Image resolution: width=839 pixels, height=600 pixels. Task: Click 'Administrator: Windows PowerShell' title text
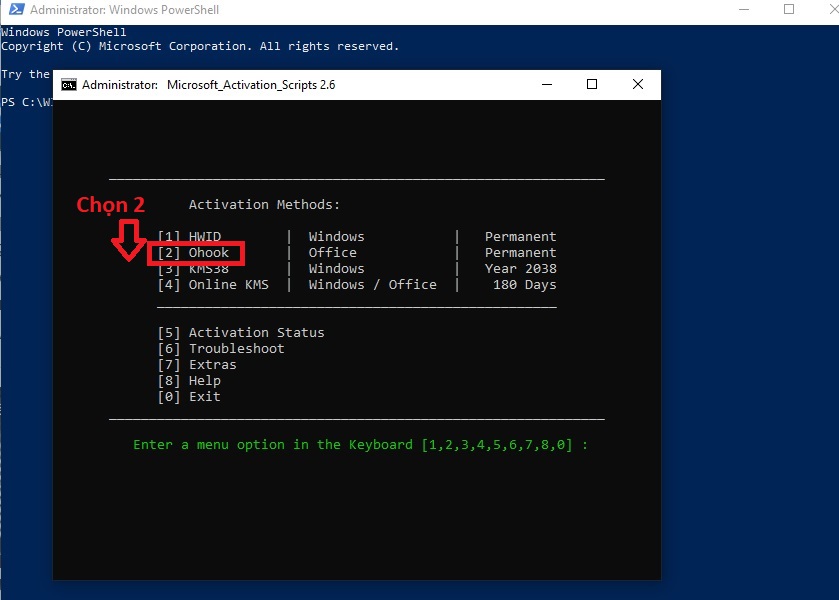click(124, 10)
